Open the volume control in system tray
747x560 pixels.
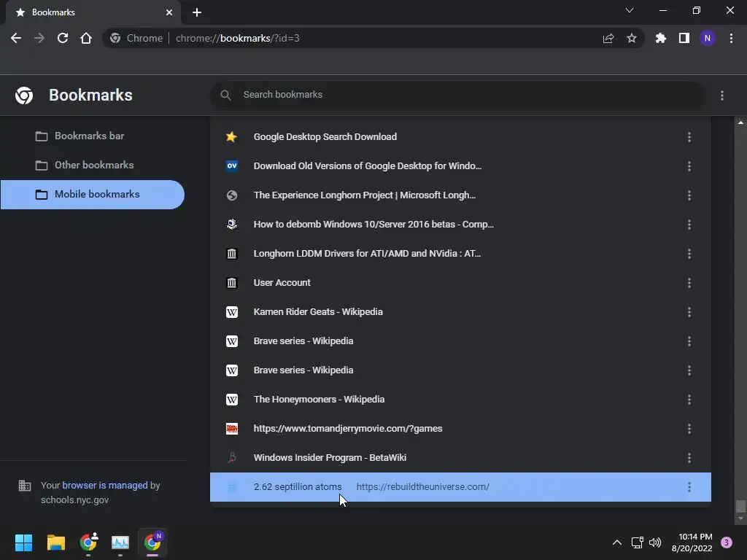pos(655,542)
